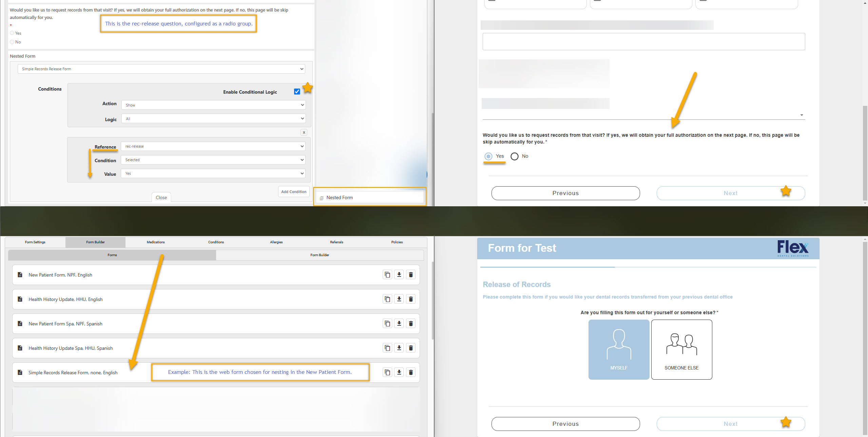Expand the underlined dropdown in the form preview
The height and width of the screenshot is (437, 868).
click(644, 115)
